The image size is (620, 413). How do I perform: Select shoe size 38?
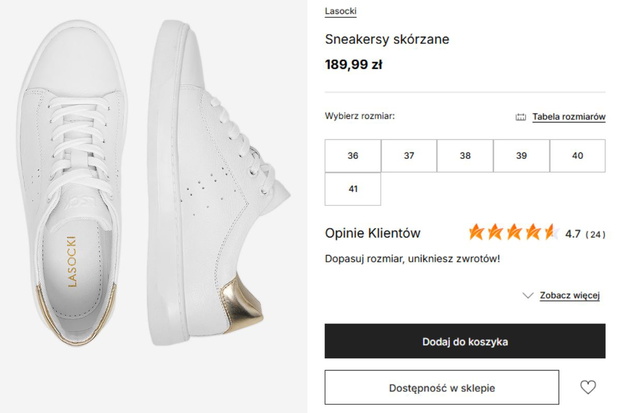465,155
